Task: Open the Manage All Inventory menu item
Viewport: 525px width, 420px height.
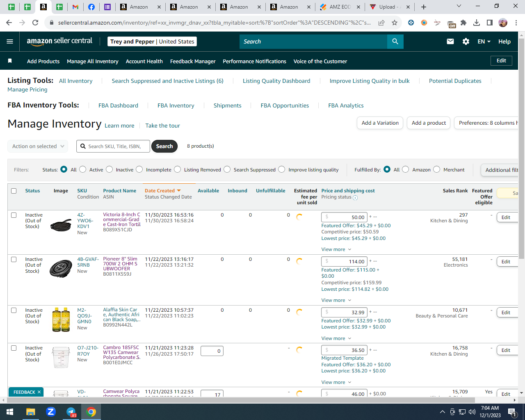Action: pyautogui.click(x=93, y=61)
